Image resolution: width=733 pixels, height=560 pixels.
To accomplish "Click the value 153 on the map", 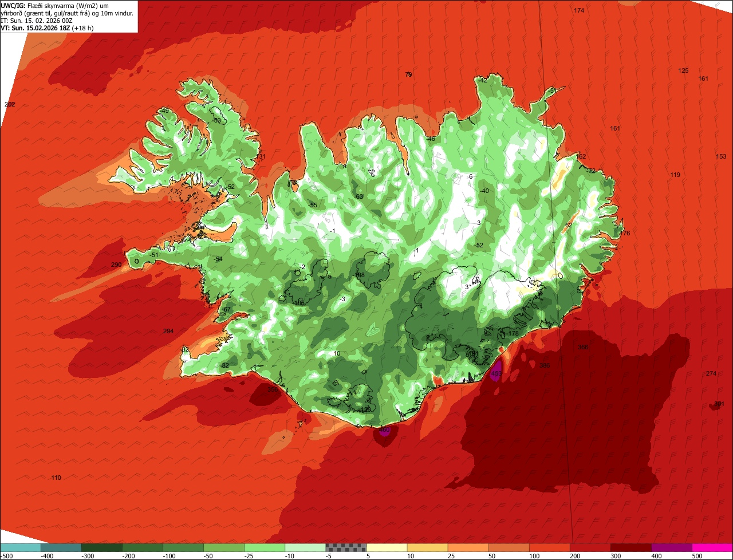I will click(x=721, y=156).
